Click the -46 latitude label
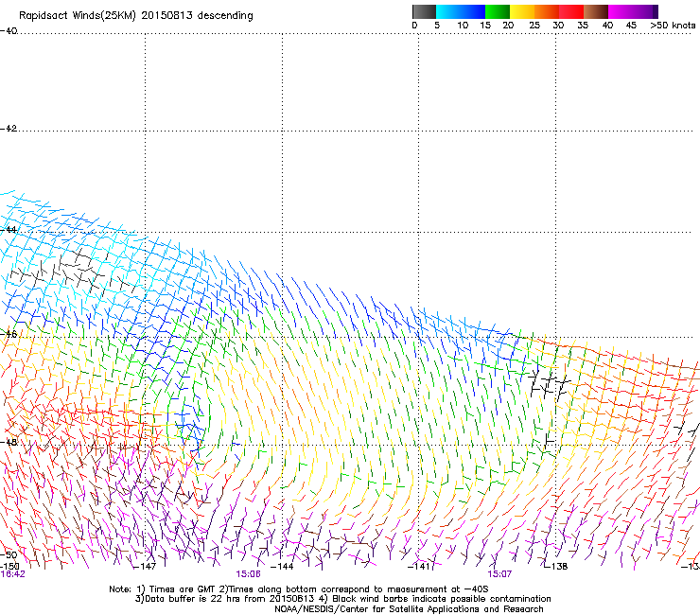 (9, 334)
